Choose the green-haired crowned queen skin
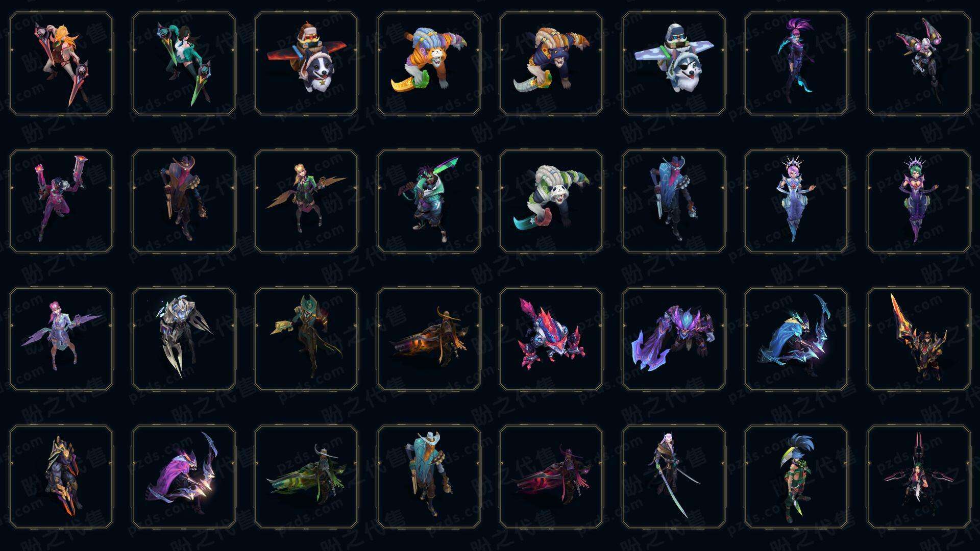The height and width of the screenshot is (551, 980). click(x=919, y=201)
